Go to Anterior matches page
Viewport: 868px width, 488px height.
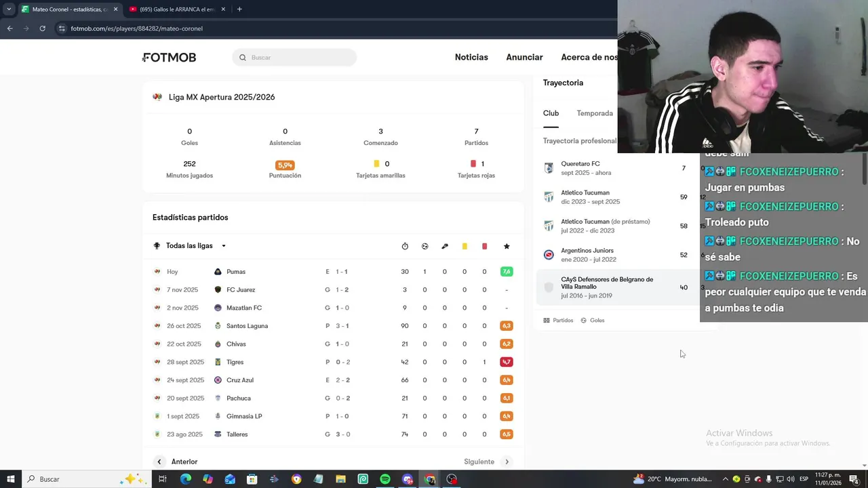[177, 462]
